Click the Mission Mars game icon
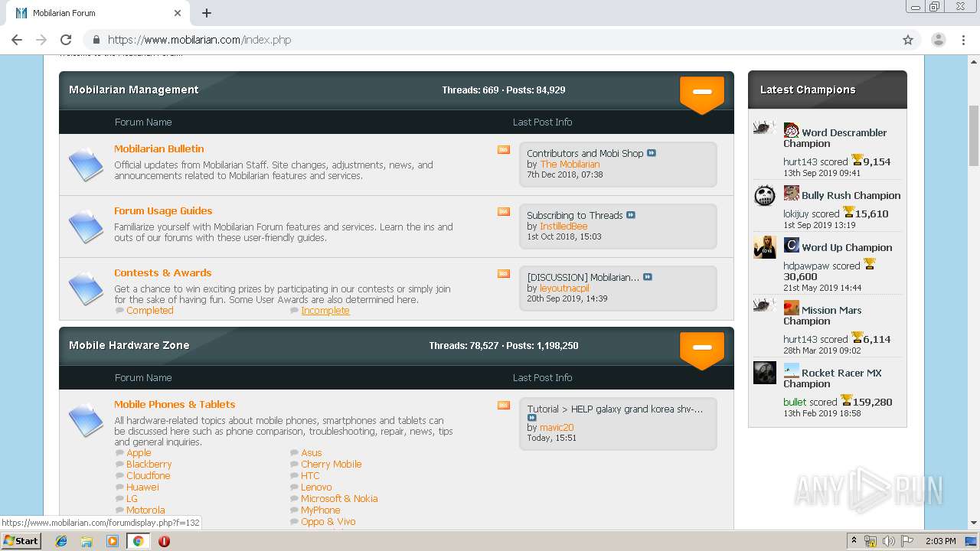The image size is (980, 551). click(792, 308)
